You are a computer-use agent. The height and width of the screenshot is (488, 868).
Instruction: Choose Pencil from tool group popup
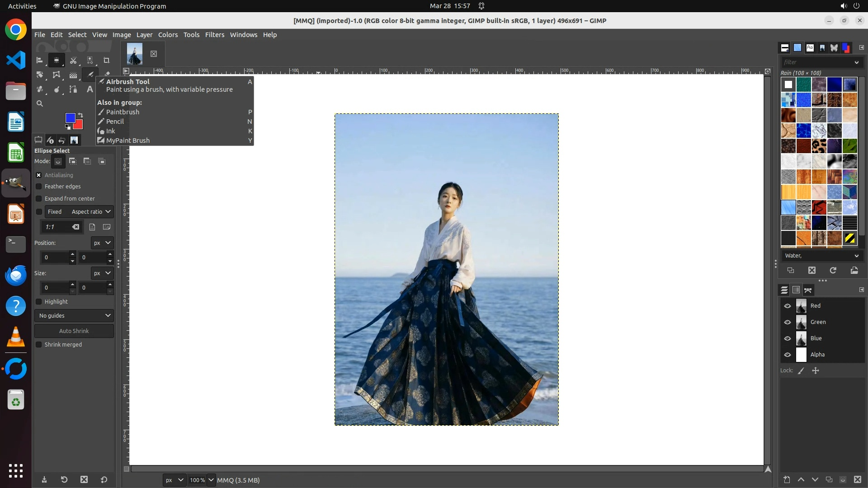click(x=115, y=122)
